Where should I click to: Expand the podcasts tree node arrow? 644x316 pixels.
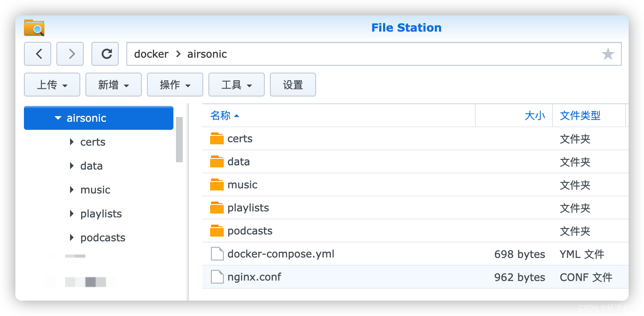pyautogui.click(x=72, y=237)
